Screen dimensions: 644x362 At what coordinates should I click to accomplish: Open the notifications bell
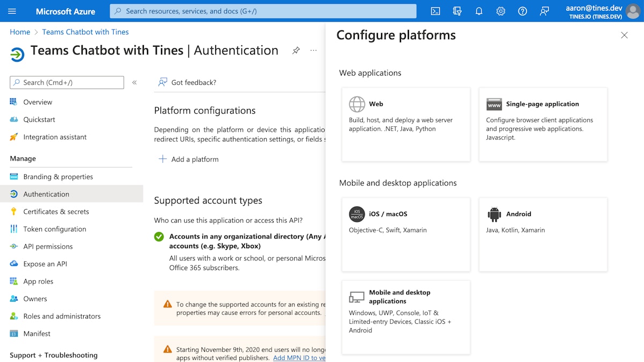click(479, 11)
